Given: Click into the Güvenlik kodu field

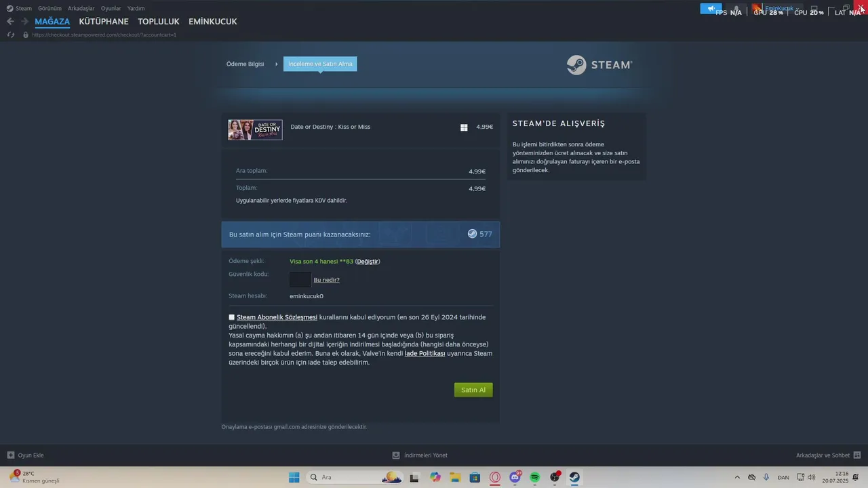Looking at the screenshot, I should tap(300, 279).
